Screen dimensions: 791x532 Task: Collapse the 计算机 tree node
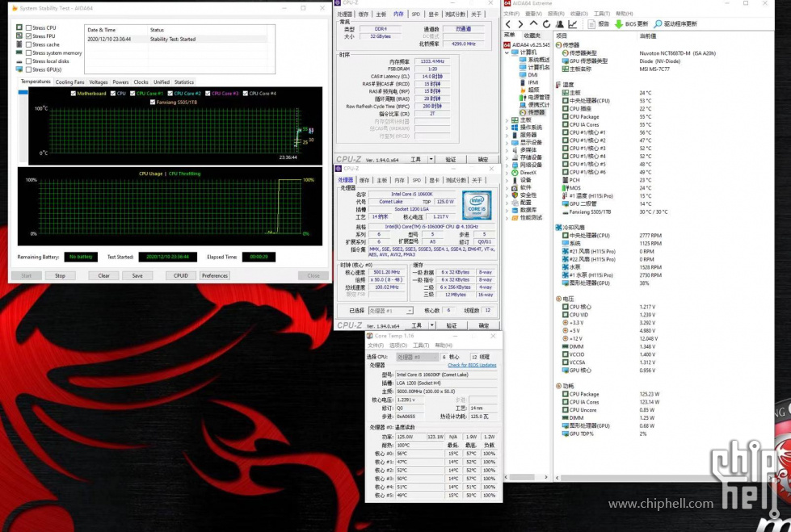(507, 52)
